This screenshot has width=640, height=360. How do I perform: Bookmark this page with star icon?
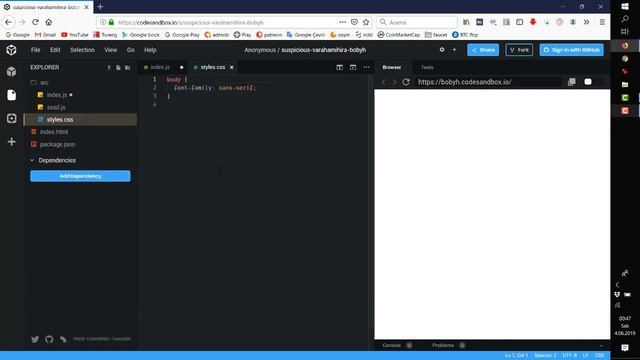point(366,22)
